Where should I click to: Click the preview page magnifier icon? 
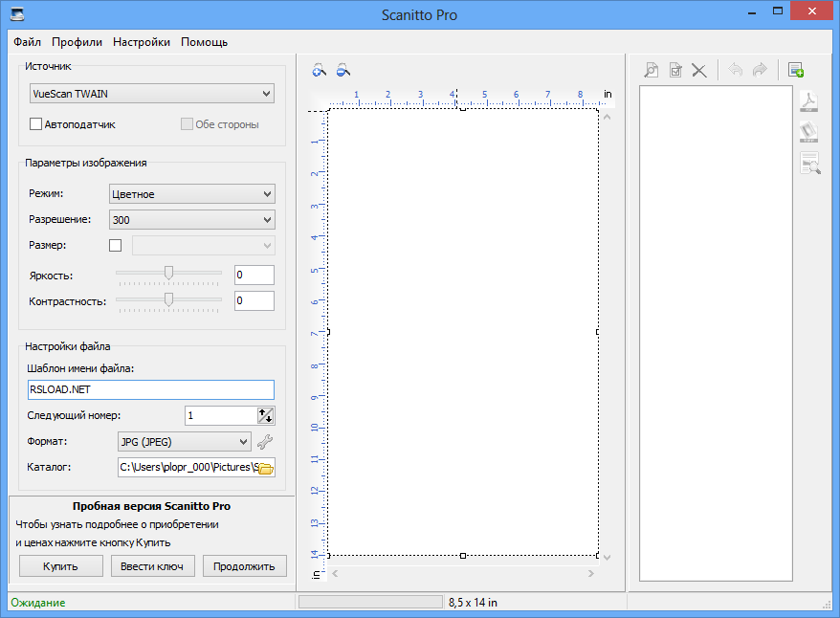(x=651, y=70)
